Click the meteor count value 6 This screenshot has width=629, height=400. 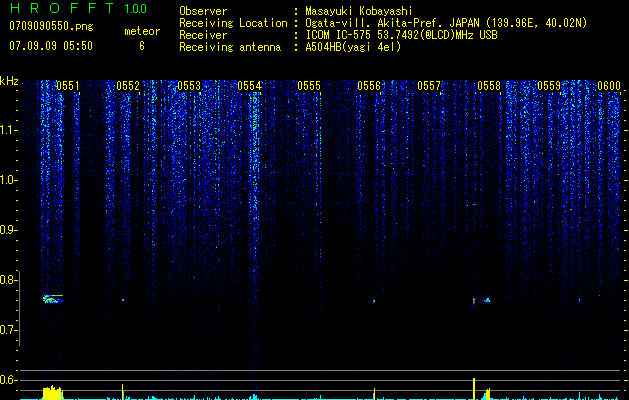142,46
